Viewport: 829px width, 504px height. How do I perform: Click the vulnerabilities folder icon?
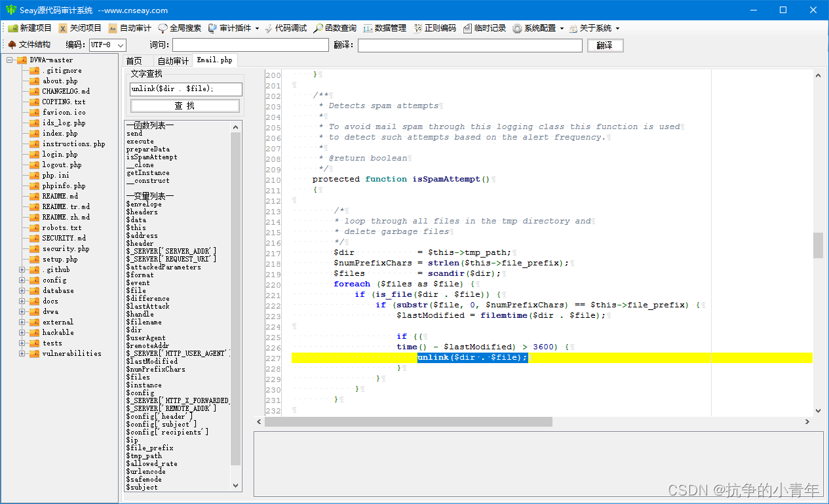pos(34,354)
